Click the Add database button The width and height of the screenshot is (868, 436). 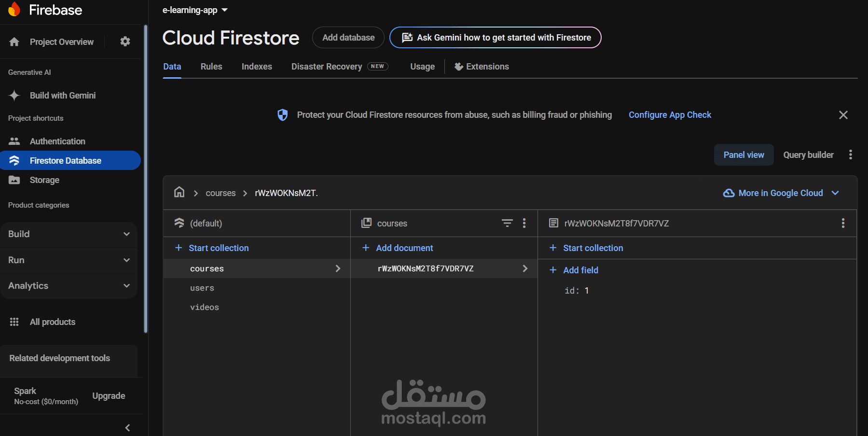tap(348, 38)
